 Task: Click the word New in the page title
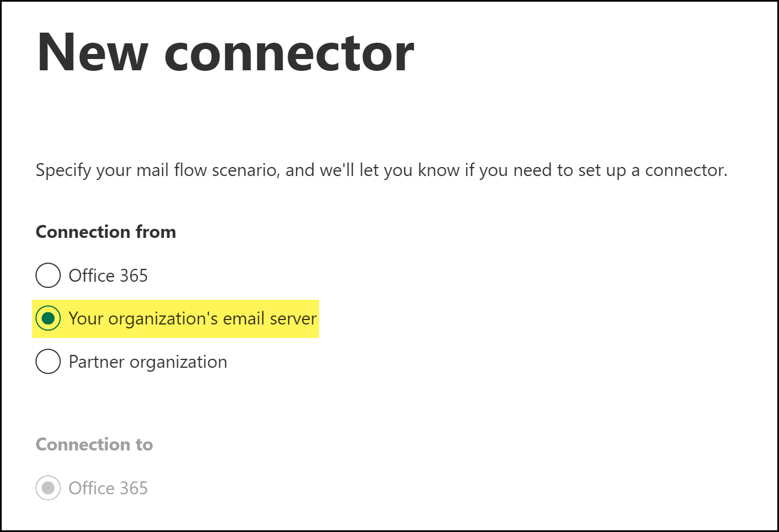pyautogui.click(x=92, y=52)
